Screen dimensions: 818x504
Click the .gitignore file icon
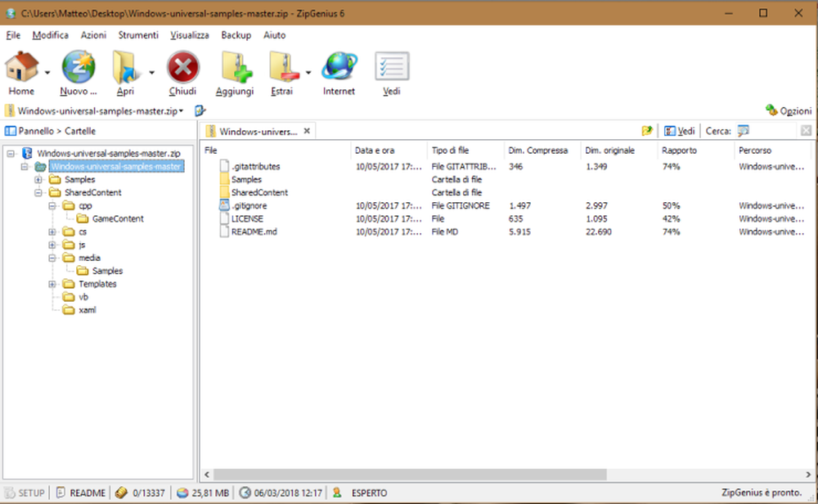[224, 205]
